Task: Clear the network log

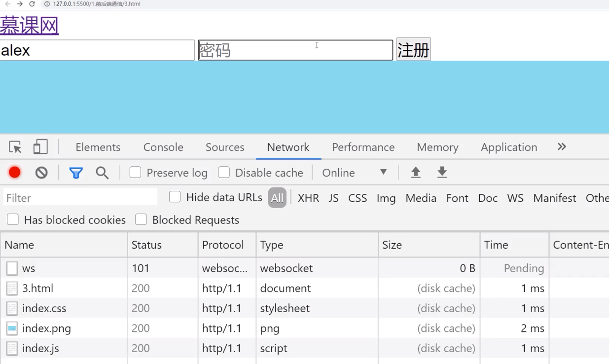Action: pos(41,173)
